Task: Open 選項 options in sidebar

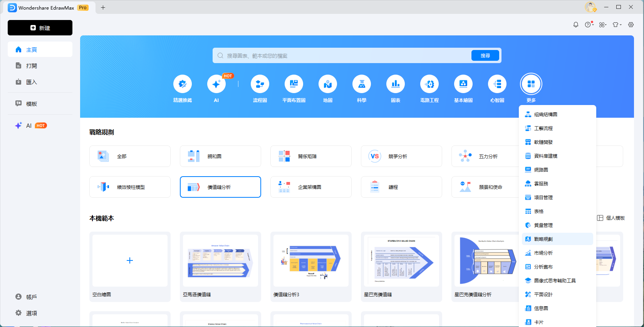Action: pos(40,313)
